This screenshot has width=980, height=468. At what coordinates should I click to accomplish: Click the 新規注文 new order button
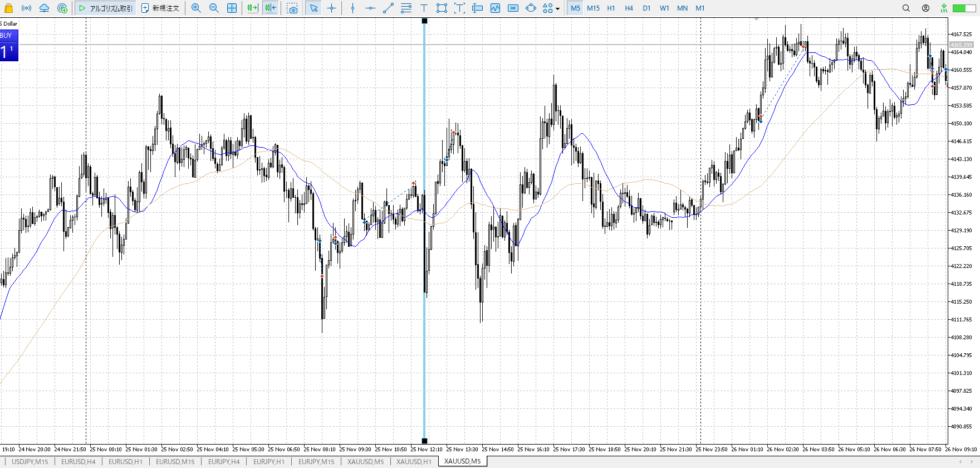160,8
